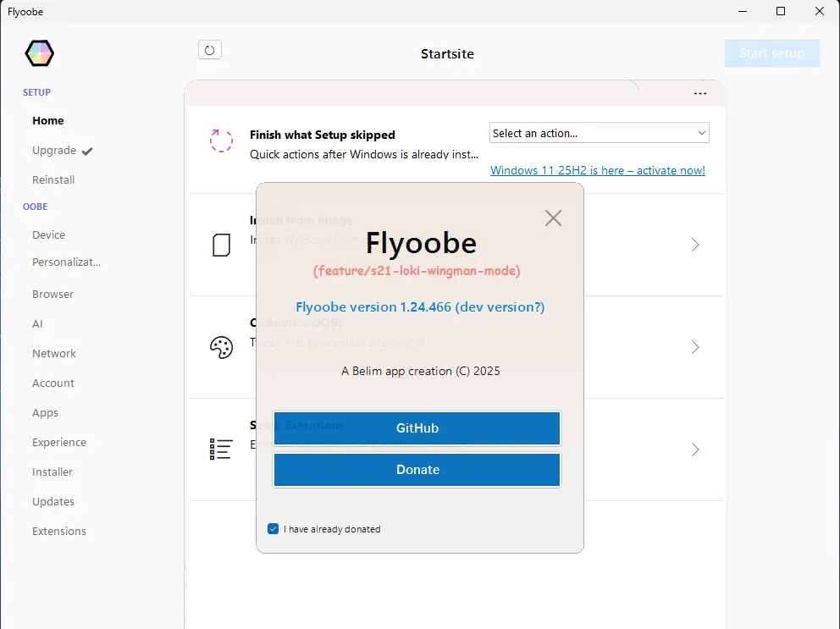
Task: Open the AI sidebar page
Action: [x=37, y=323]
